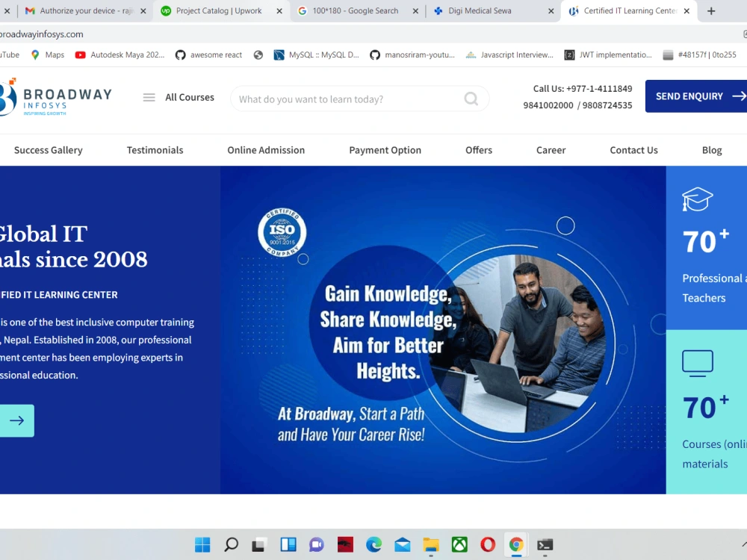Screen dimensions: 747x560
Task: Open the red app icon on the taskbar
Action: click(345, 544)
